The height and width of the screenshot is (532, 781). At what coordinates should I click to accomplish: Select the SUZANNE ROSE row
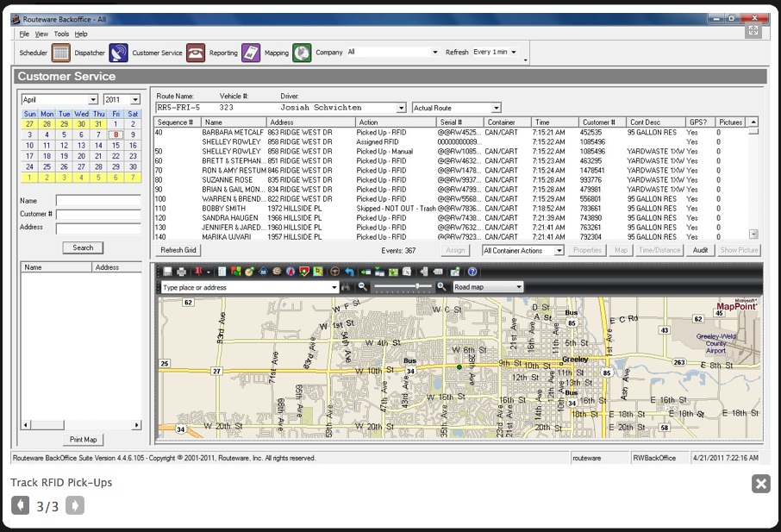click(x=451, y=180)
